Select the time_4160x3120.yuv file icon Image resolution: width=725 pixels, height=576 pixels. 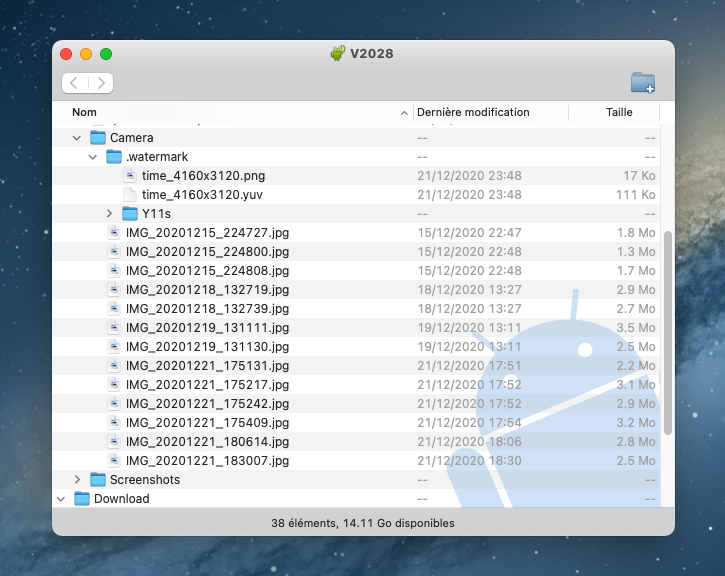point(130,195)
